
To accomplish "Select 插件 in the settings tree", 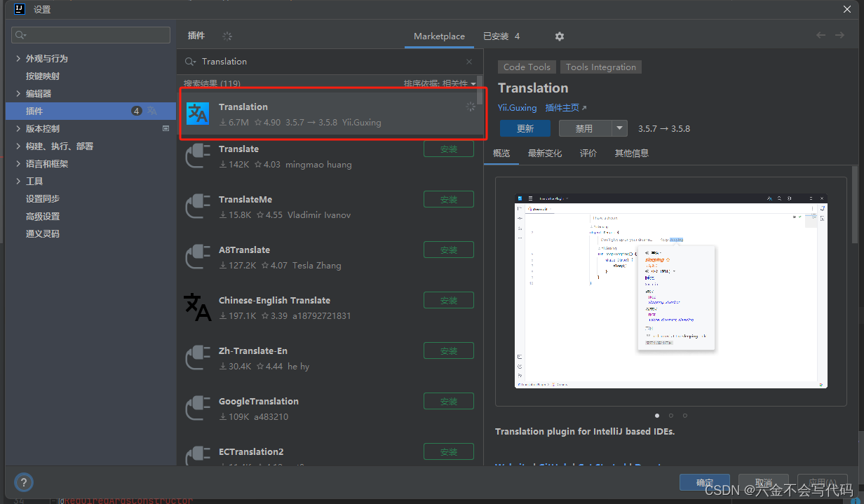I will (x=91, y=111).
